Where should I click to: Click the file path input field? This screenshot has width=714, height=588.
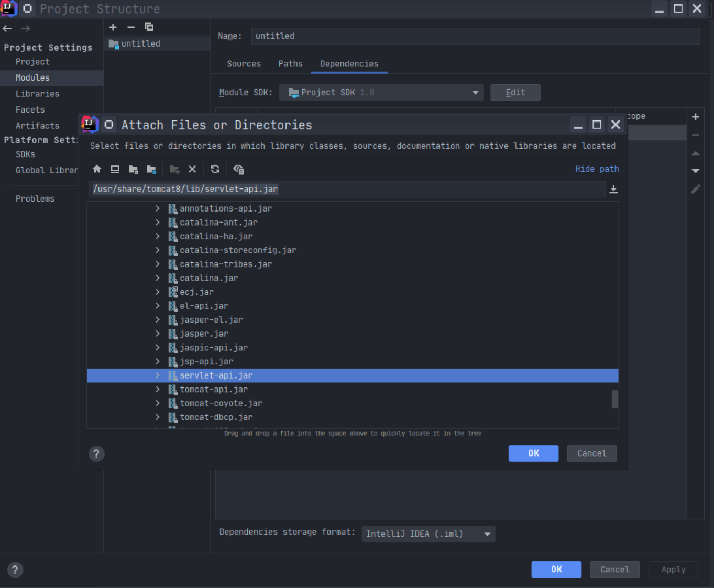click(x=347, y=189)
